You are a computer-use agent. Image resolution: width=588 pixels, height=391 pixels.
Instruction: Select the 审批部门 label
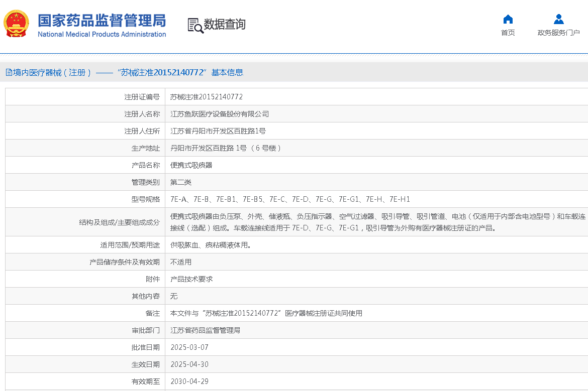pos(146,330)
